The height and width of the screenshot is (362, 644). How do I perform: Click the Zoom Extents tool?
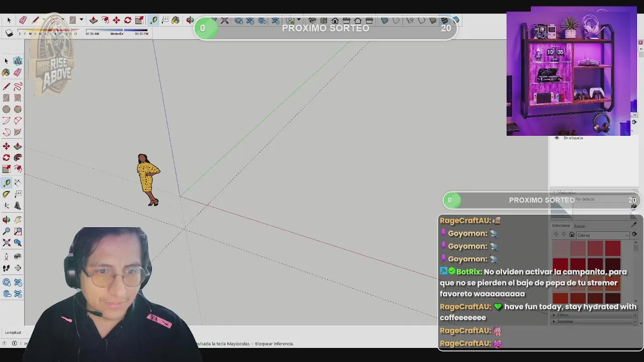[7, 243]
